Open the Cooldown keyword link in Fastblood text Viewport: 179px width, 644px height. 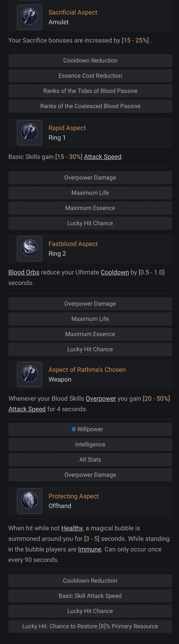click(115, 272)
